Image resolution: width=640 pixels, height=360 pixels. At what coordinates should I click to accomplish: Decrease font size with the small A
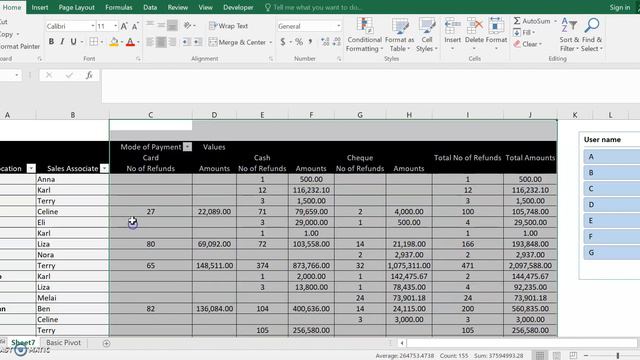click(x=135, y=26)
